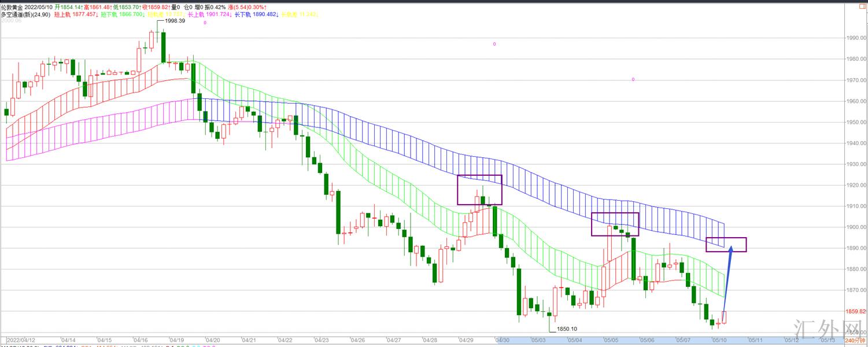Click the 05/10 date on time axis
This screenshot has height=347, width=868.
click(719, 341)
